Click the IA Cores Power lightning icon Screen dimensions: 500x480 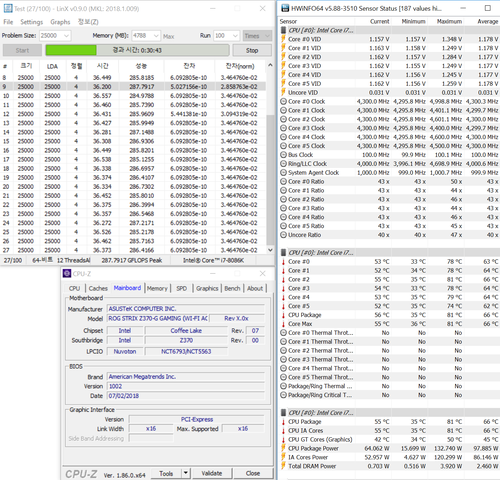tap(283, 457)
